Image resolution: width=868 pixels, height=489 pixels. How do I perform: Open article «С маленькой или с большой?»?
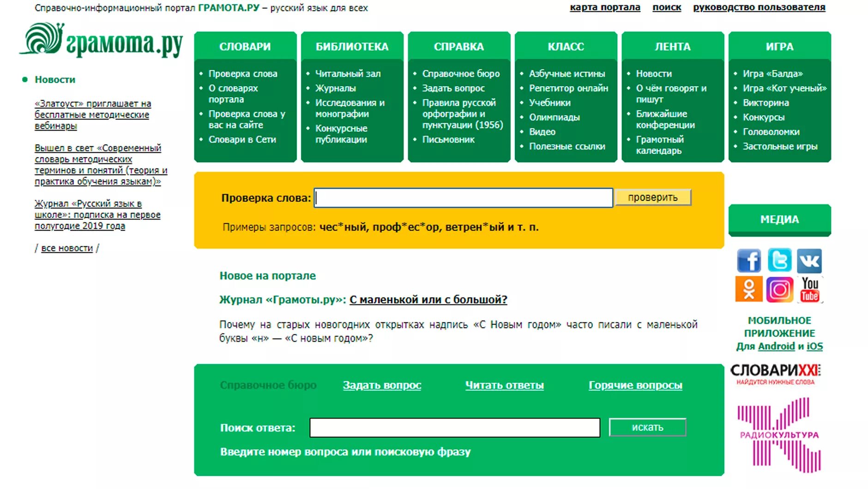click(428, 300)
